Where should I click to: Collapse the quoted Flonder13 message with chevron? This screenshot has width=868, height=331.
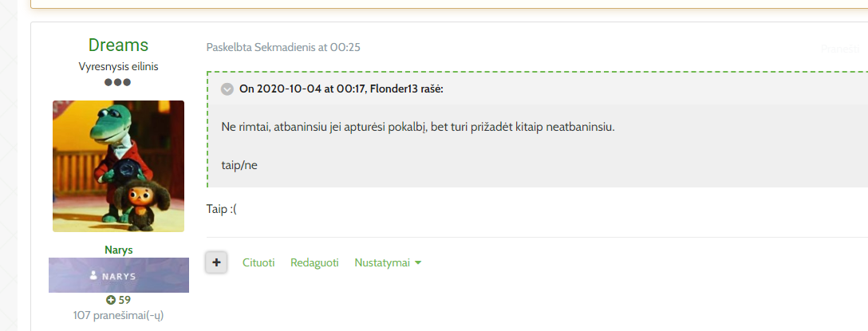click(x=227, y=89)
